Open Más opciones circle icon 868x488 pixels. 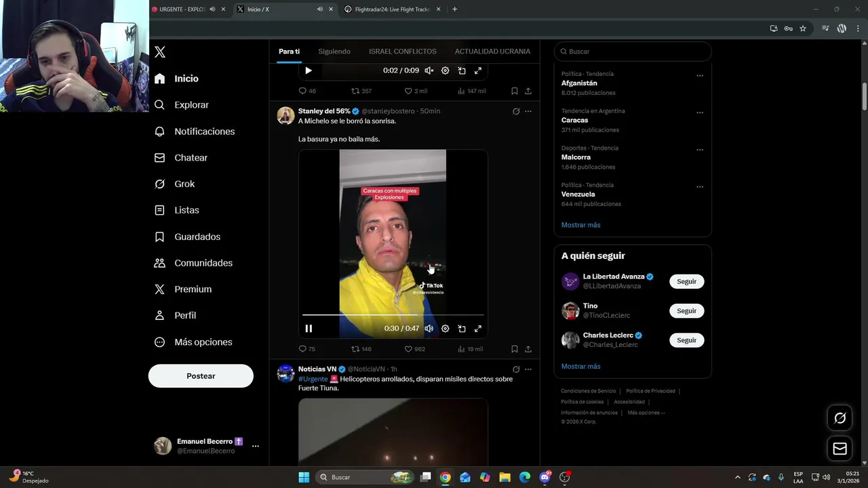pos(159,342)
